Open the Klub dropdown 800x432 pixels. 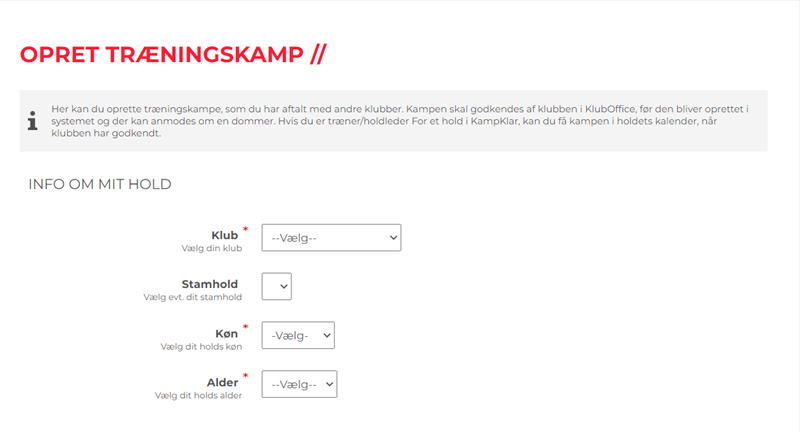(331, 237)
